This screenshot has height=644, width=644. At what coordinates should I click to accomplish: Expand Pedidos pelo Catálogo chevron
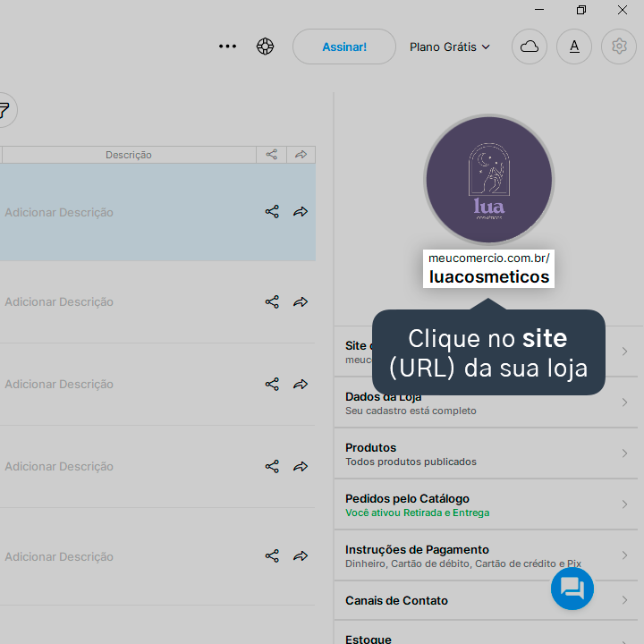(x=624, y=504)
